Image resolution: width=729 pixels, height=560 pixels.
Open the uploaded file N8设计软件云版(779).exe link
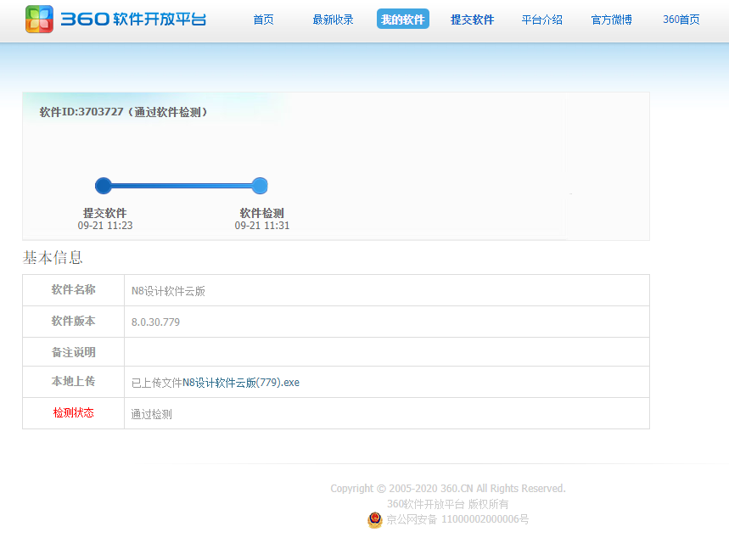coord(240,383)
